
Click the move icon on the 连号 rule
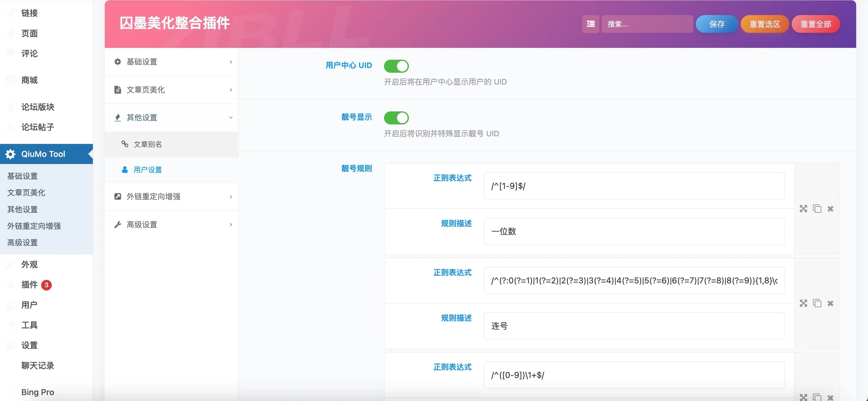coord(803,303)
